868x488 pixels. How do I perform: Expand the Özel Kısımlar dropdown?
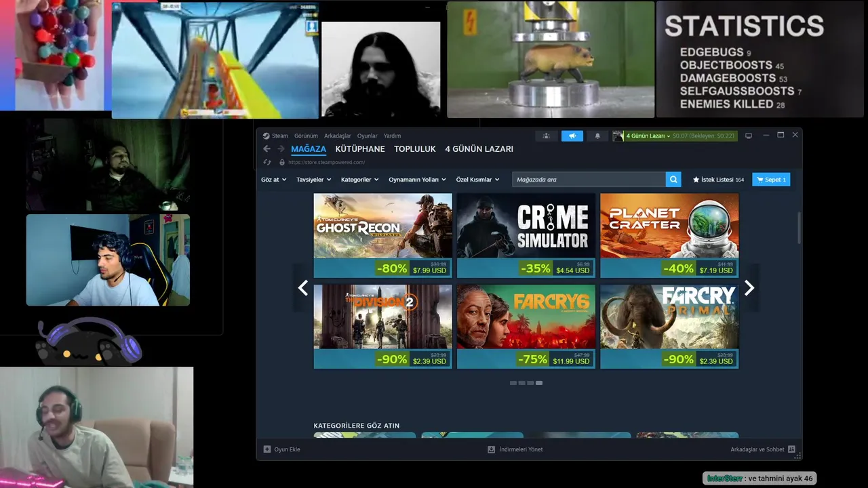coord(477,180)
